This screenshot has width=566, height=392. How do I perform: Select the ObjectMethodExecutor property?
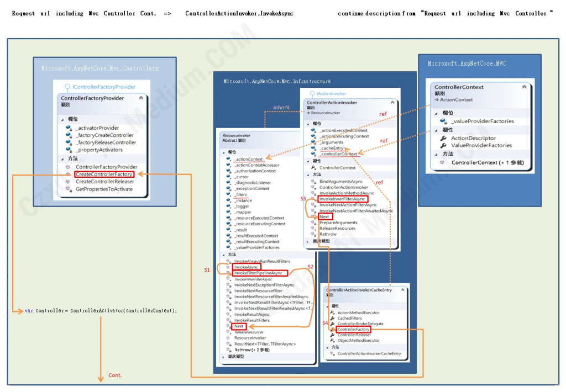coord(358,340)
